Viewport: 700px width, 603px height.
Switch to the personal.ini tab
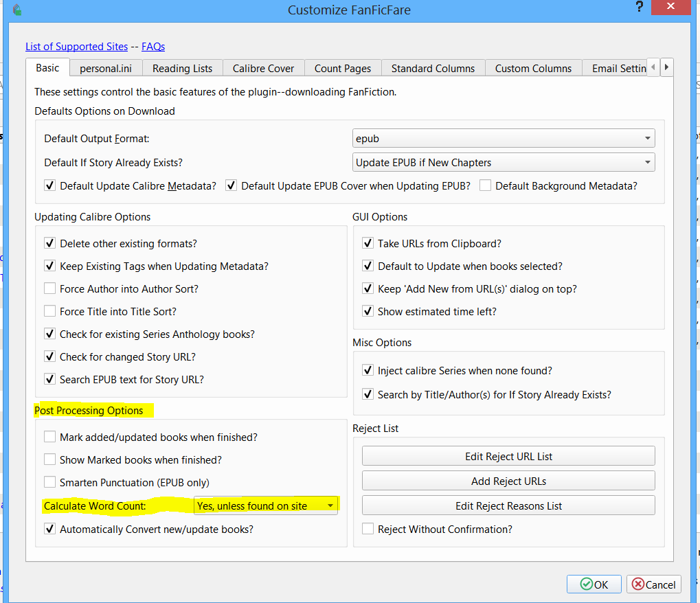point(106,68)
